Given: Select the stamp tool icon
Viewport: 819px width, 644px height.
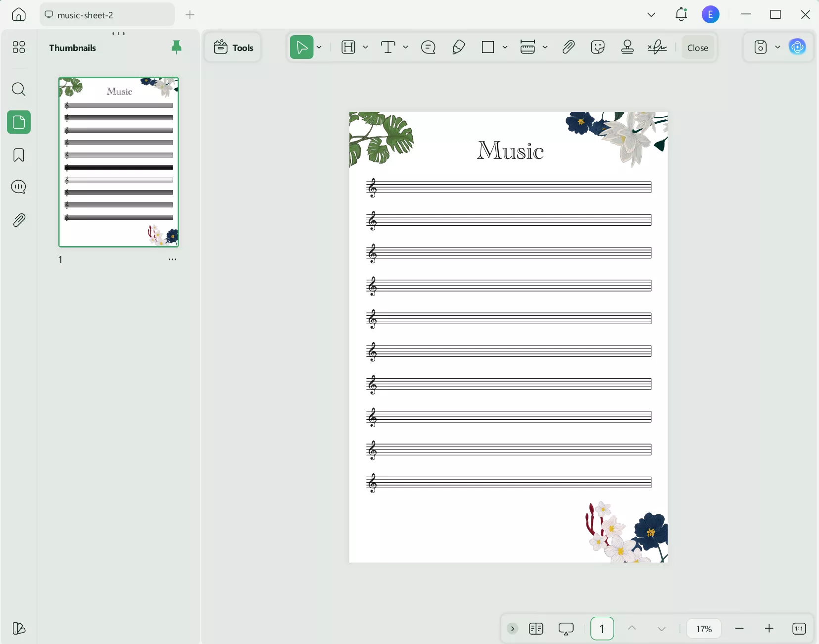Looking at the screenshot, I should (627, 48).
